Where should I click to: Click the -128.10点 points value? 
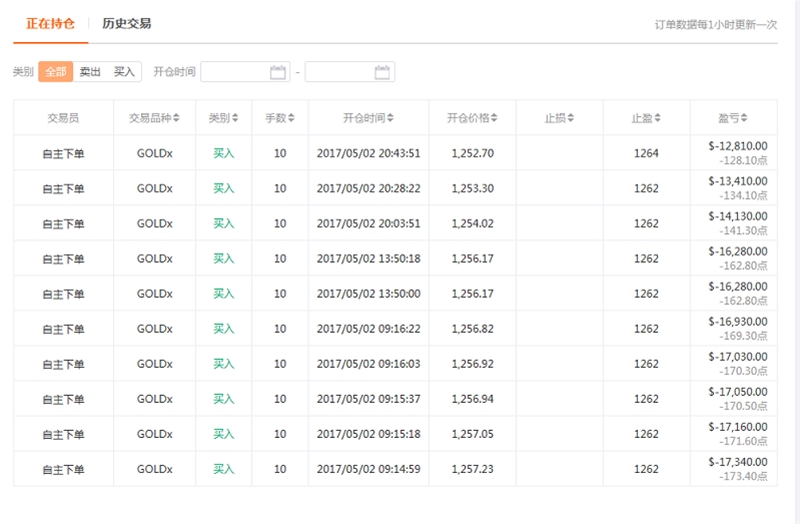coord(743,161)
